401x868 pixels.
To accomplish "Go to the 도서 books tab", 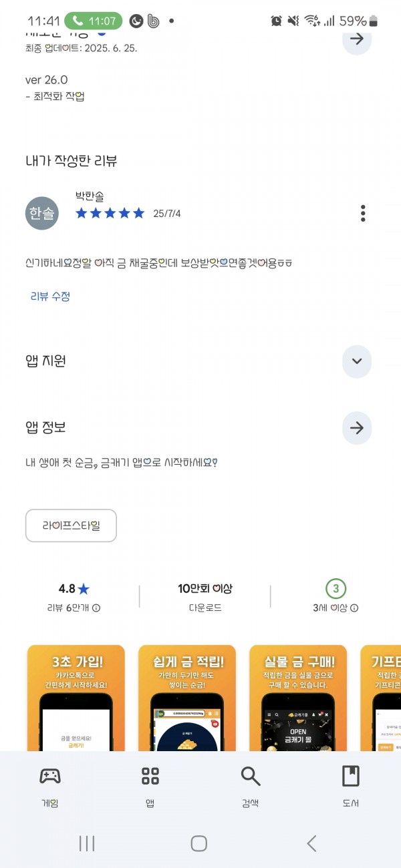I will click(x=350, y=784).
